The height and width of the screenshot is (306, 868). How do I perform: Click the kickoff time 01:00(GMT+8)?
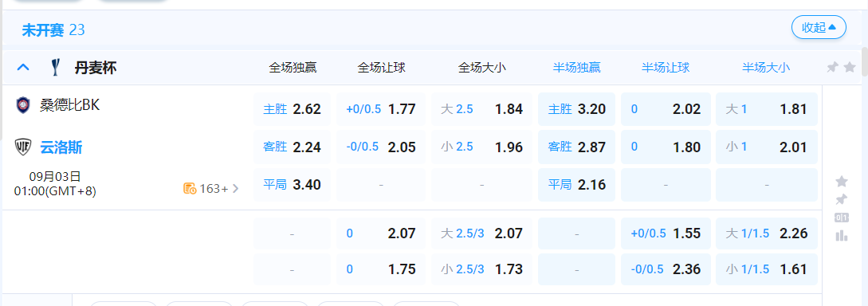coord(55,191)
